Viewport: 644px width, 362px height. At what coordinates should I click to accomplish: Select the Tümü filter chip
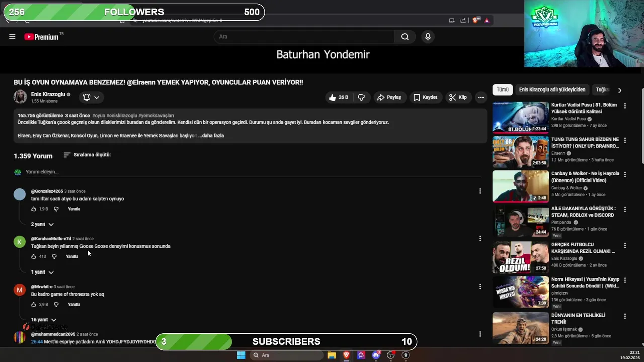click(x=503, y=89)
